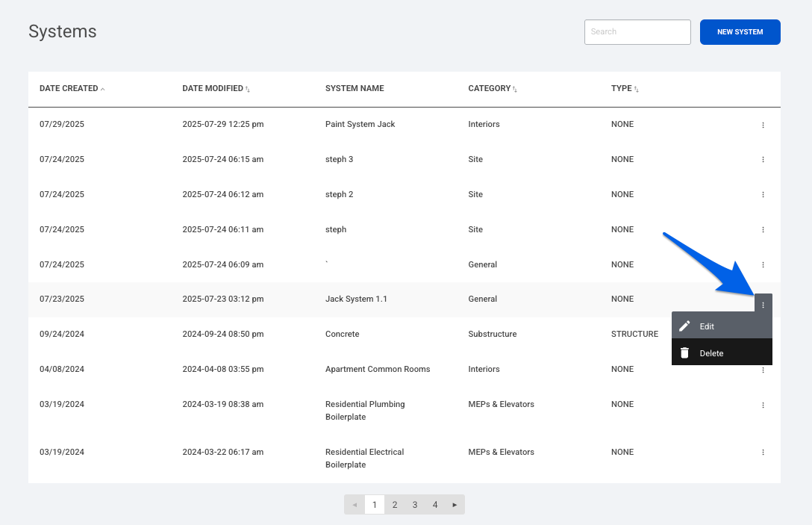
Task: Open three-dot menu for steph 2 row
Action: 763,195
